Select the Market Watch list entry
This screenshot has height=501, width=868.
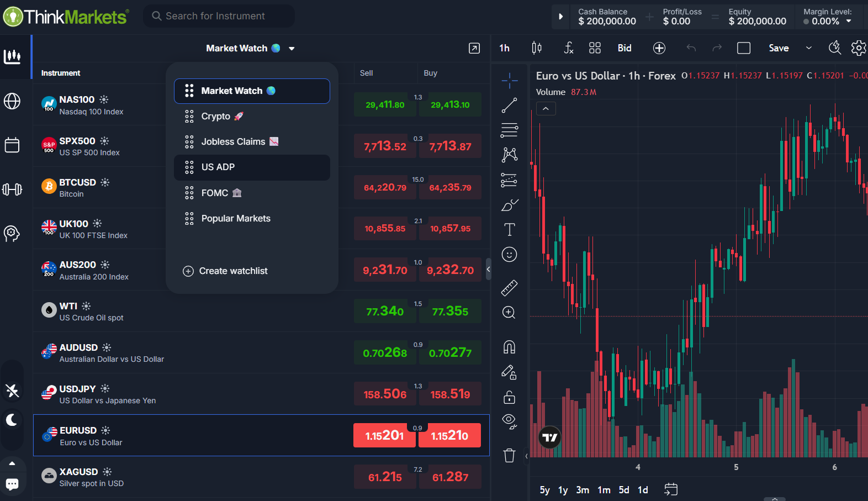pos(252,91)
